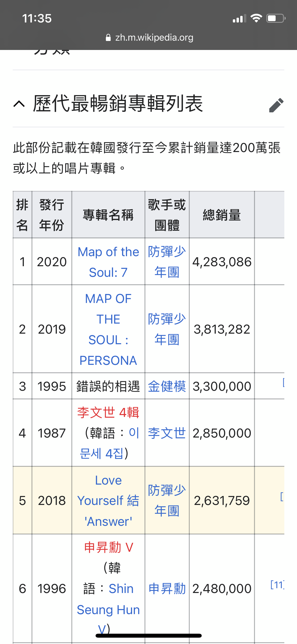The height and width of the screenshot is (644, 297).
Task: Tap the battery status icon
Action: click(x=276, y=18)
